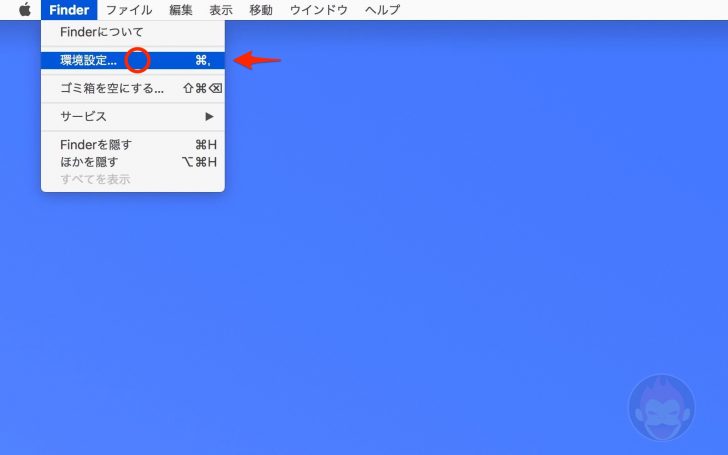Open the ヘルプ menu

[x=382, y=10]
